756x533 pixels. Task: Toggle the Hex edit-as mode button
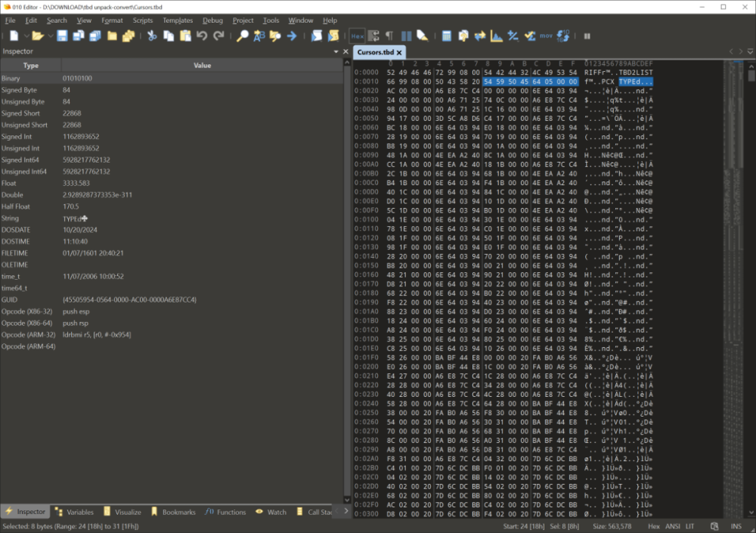(x=358, y=36)
